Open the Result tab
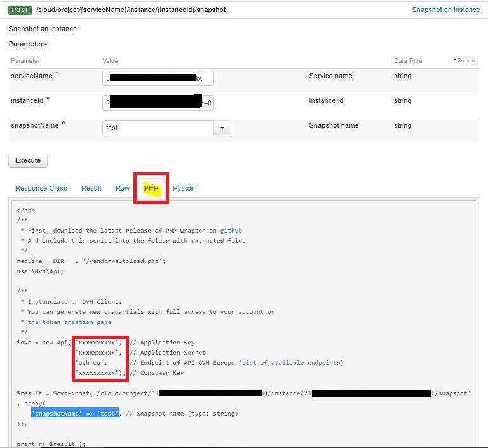This screenshot has width=488, height=448. [91, 188]
